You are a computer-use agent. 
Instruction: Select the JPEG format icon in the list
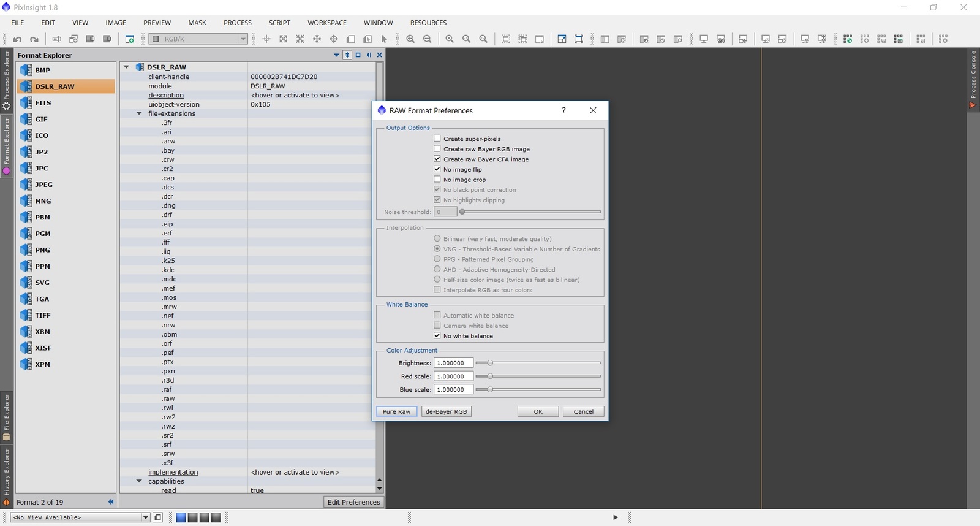pos(26,185)
